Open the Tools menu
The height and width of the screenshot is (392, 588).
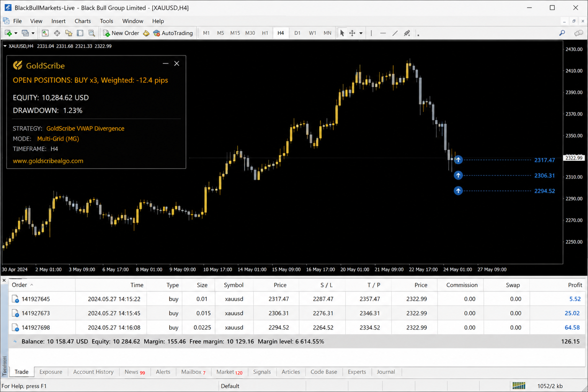(106, 21)
